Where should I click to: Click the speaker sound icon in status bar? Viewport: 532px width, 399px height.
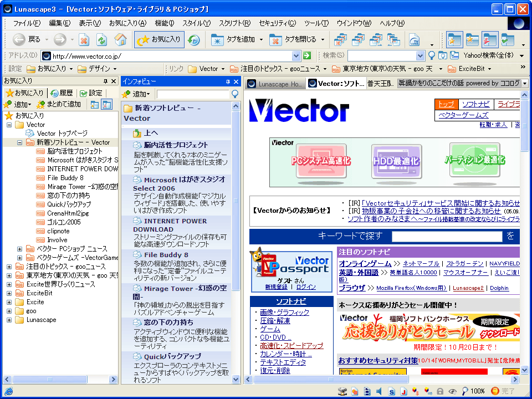(x=379, y=392)
